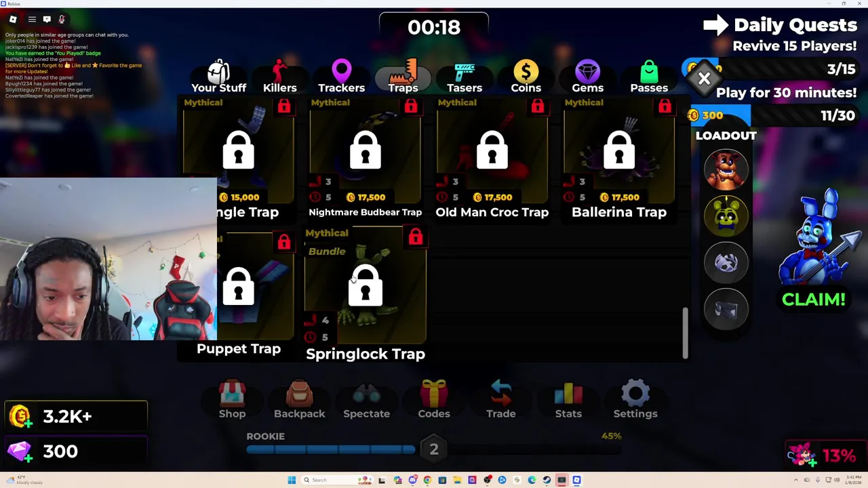Select the locked Ballerina Trap card
The image size is (868, 488).
coord(619,158)
